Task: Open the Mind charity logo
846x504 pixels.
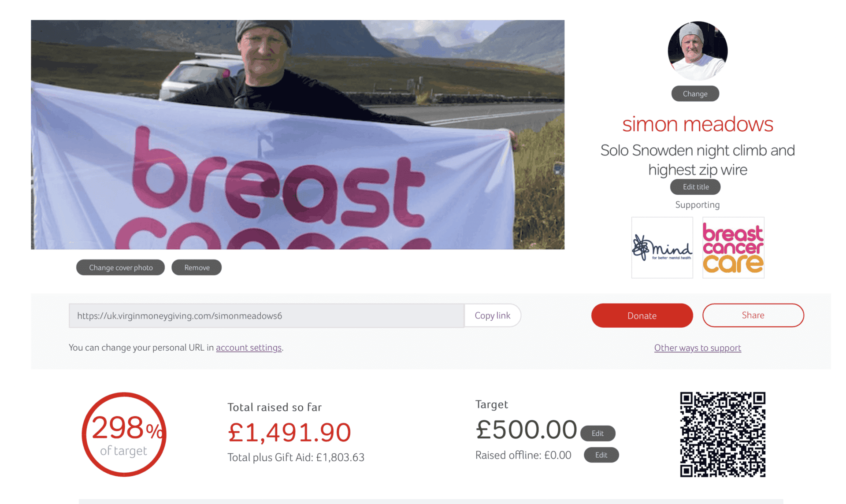Action: 662,248
